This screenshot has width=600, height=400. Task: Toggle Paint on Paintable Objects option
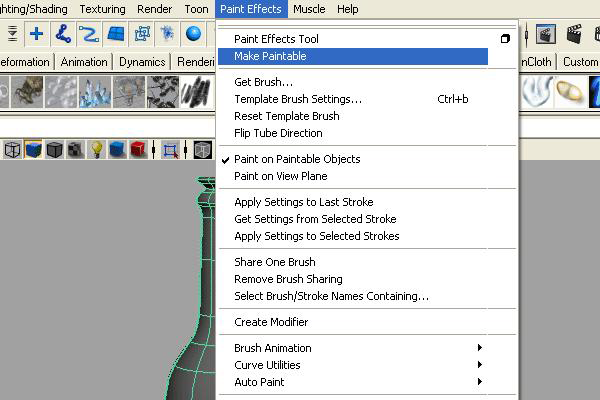coord(297,159)
